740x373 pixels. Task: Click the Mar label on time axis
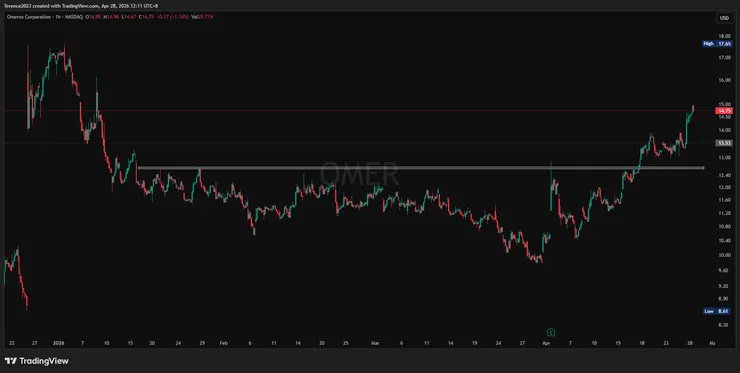(x=376, y=343)
